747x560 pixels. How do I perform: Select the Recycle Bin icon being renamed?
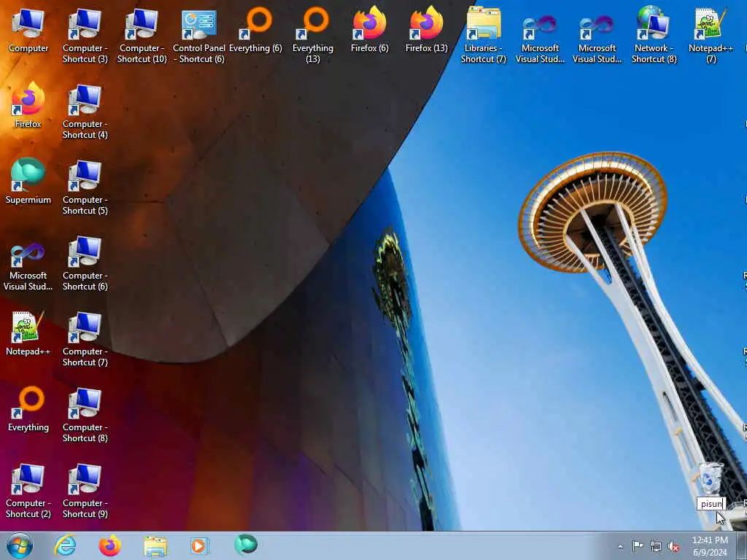click(711, 478)
